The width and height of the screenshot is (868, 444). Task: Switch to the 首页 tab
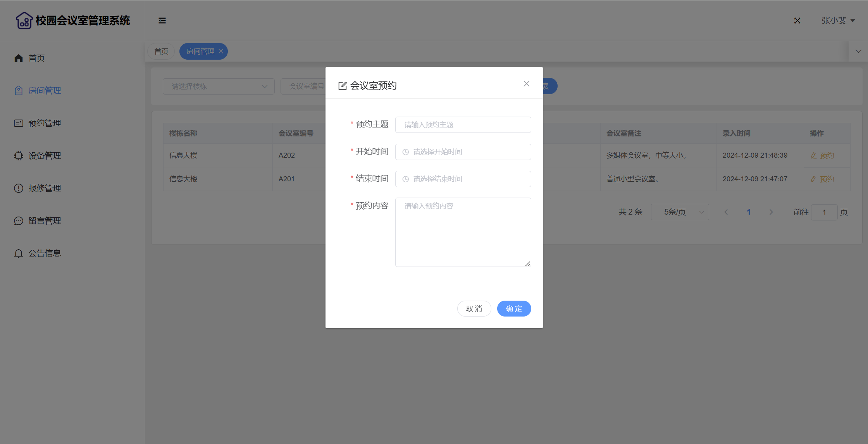(x=161, y=52)
